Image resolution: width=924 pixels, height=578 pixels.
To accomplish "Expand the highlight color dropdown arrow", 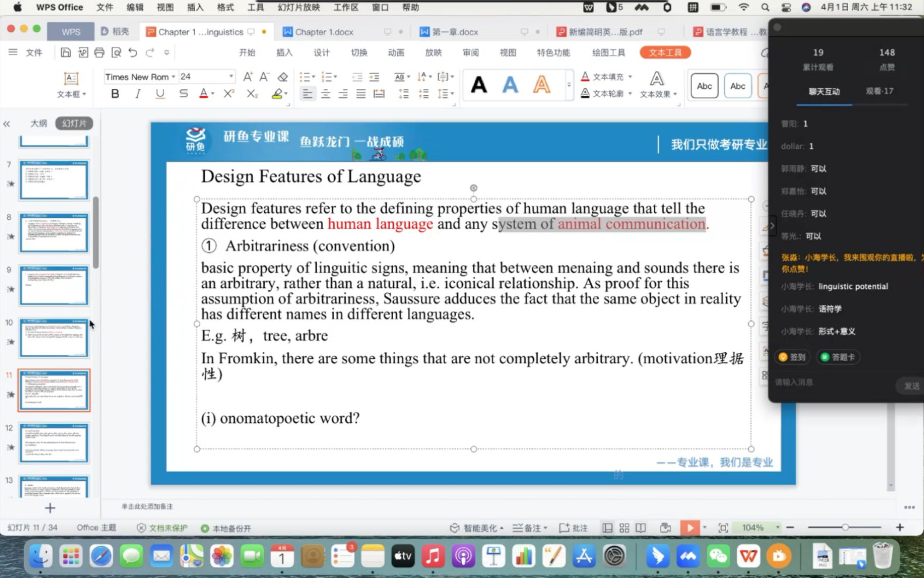I will tap(286, 94).
